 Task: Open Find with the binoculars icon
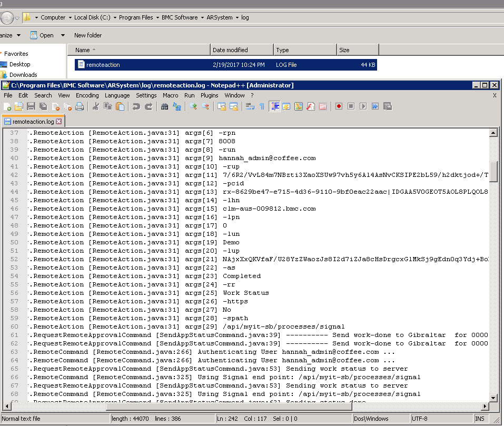[164, 107]
